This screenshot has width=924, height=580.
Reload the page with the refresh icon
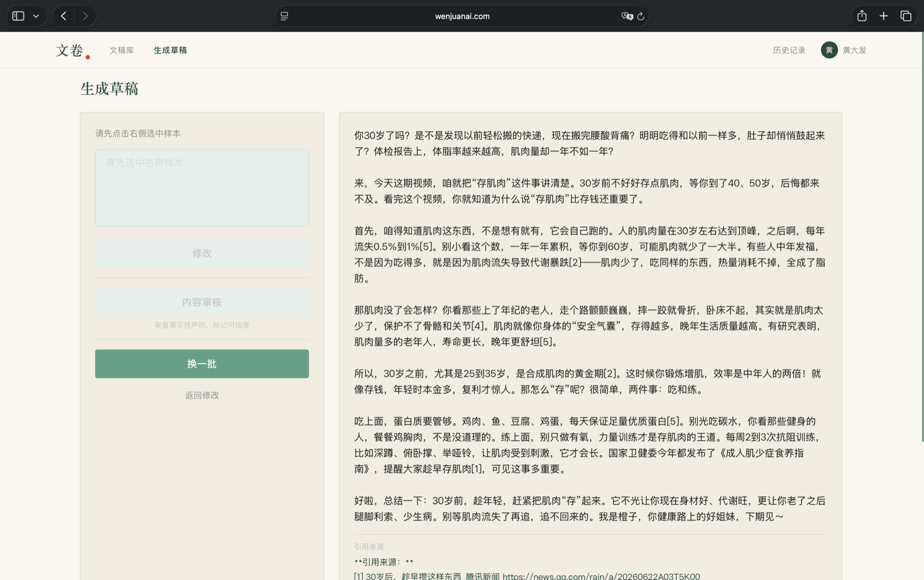coord(640,16)
